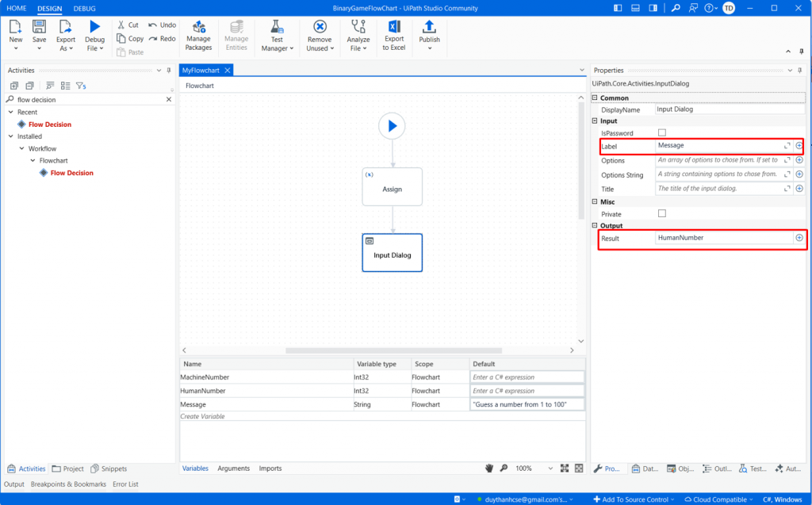Click the Publish icon
The height and width of the screenshot is (505, 812).
429,26
